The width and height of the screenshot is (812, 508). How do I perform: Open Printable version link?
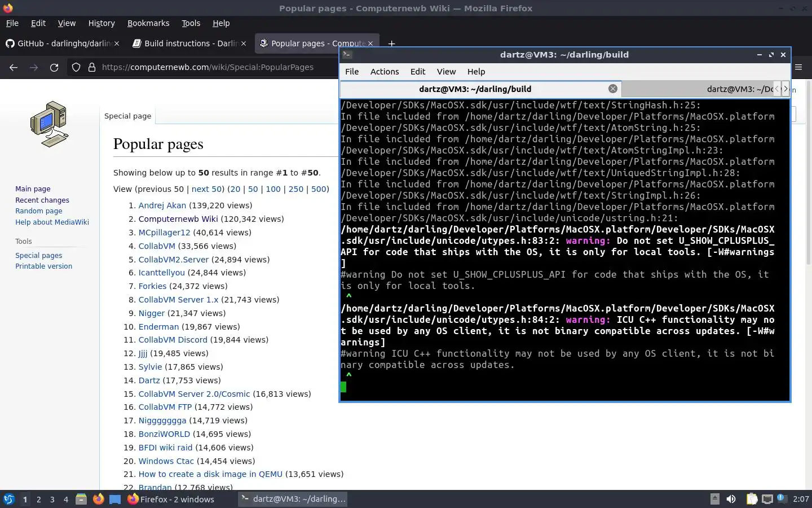(43, 266)
